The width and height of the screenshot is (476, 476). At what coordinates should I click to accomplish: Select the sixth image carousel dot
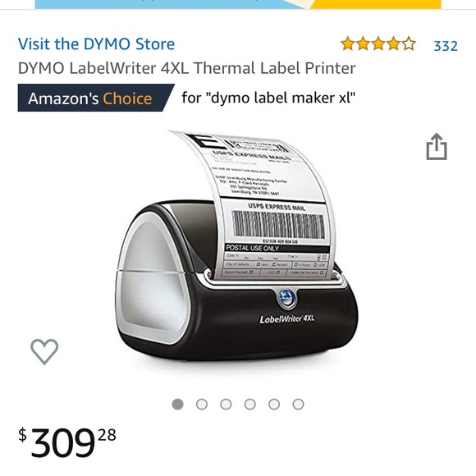298,404
